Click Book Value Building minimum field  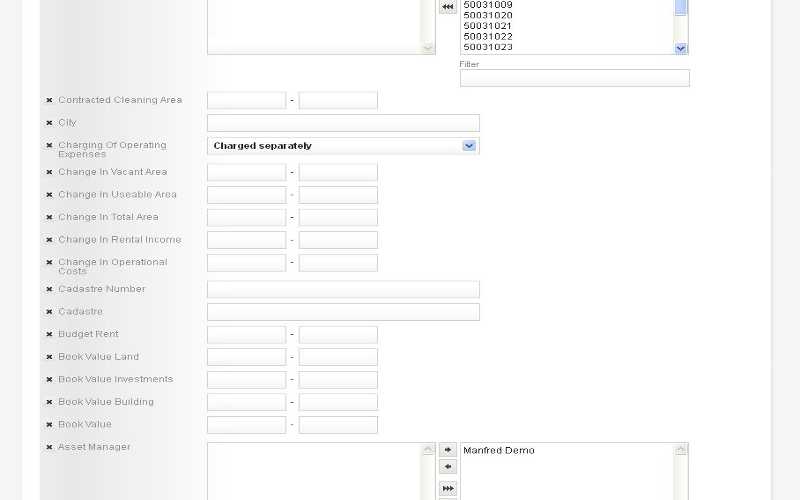pos(246,402)
